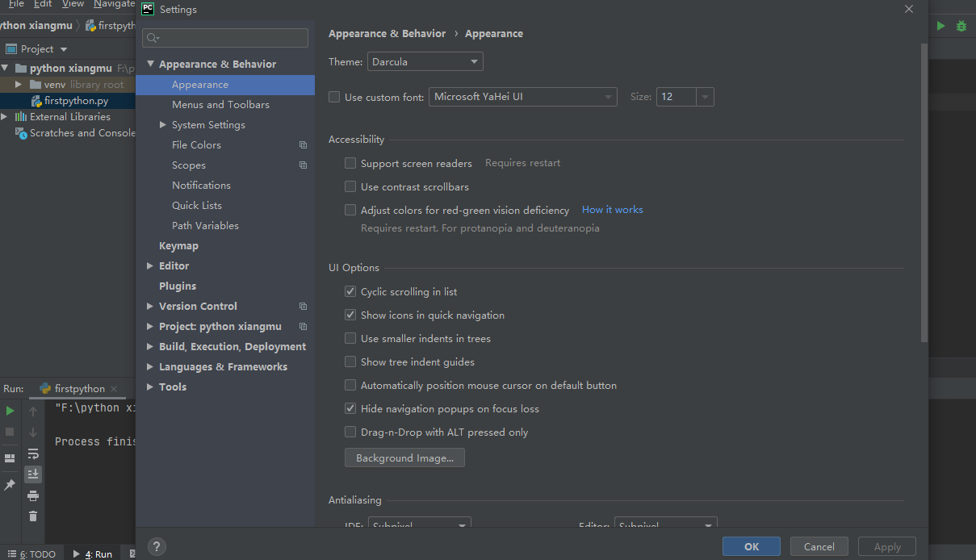Click the Down stack trace arrow

[x=33, y=433]
